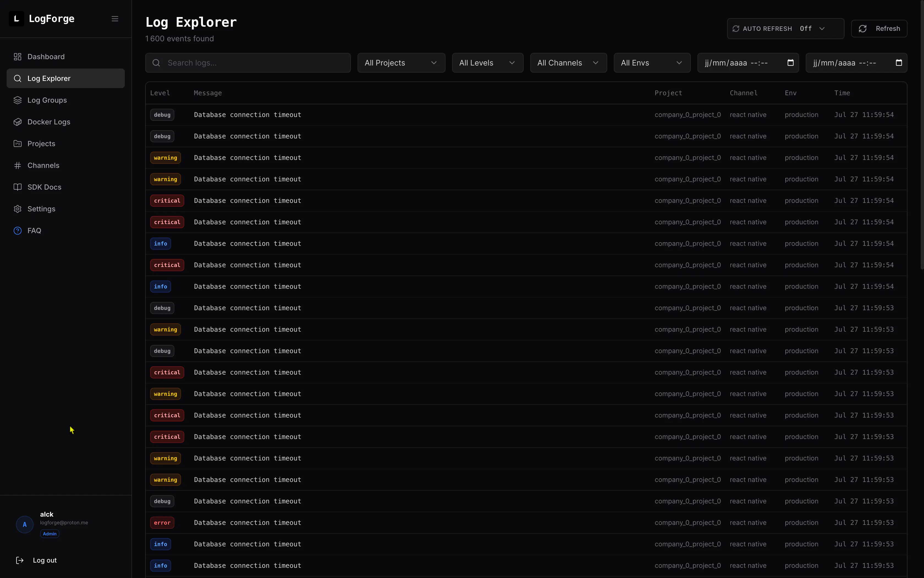Open SDK Docs
This screenshot has height=578, width=924.
[66, 187]
